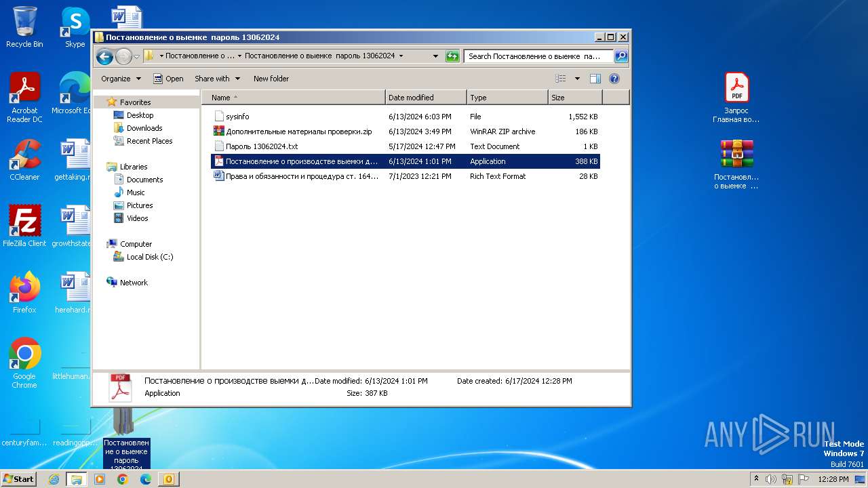The height and width of the screenshot is (488, 868).
Task: Sort by the Type column header
Action: click(x=507, y=98)
